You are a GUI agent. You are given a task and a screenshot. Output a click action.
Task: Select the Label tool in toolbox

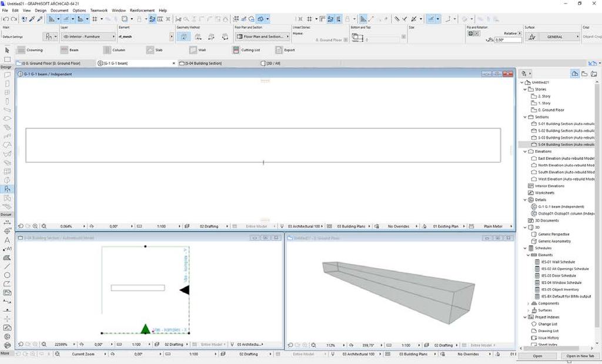[x=7, y=249]
